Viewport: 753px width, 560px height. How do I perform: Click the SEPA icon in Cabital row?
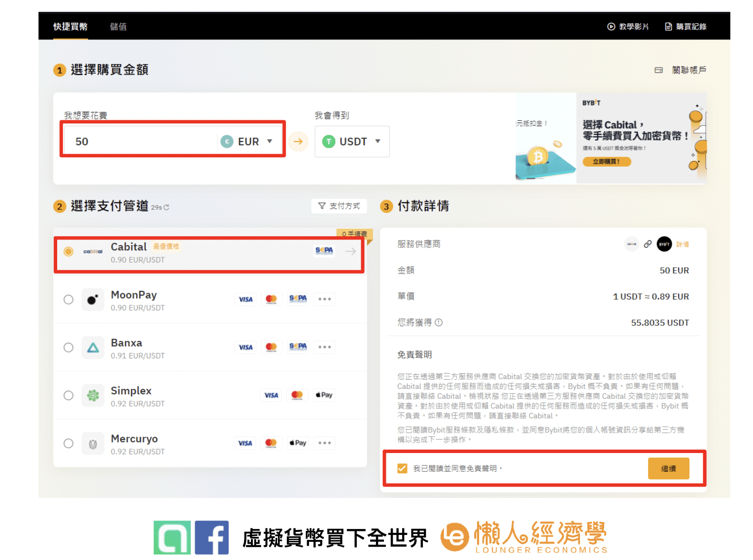[x=324, y=250]
